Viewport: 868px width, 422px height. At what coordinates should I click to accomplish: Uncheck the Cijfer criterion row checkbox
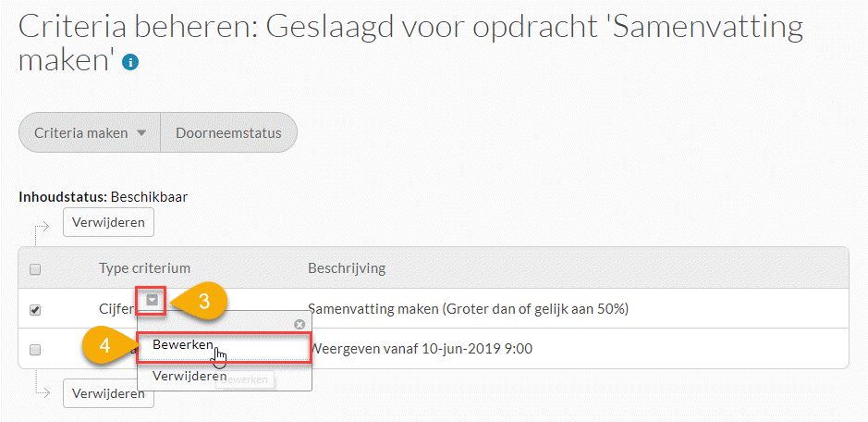(x=35, y=309)
